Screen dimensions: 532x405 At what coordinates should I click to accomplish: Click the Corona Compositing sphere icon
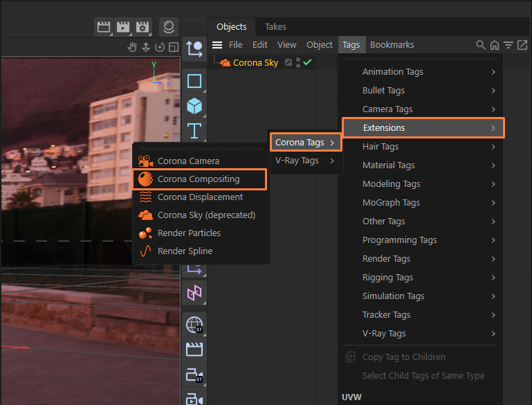coord(145,179)
